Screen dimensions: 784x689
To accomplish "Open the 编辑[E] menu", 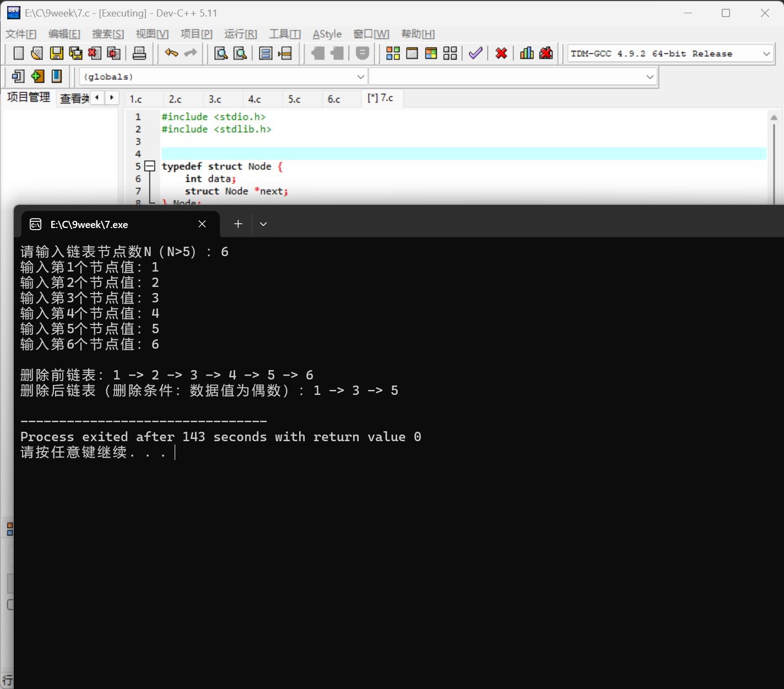I will (x=64, y=34).
